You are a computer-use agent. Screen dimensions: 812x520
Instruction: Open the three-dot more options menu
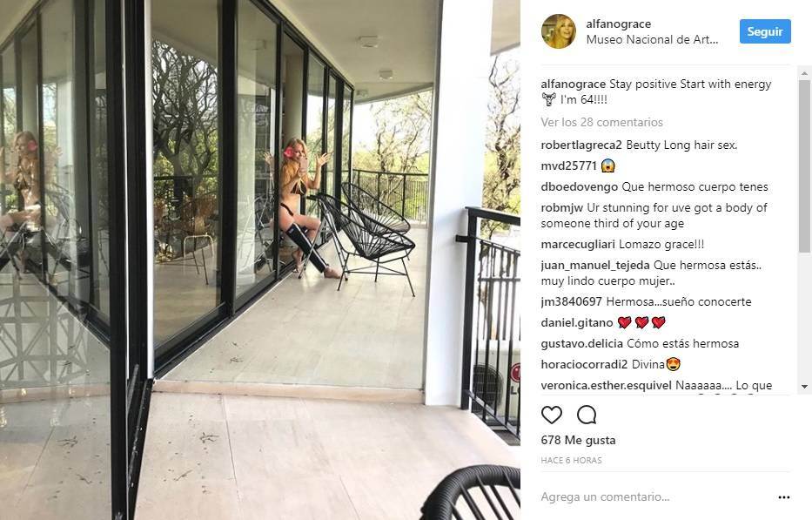(784, 497)
